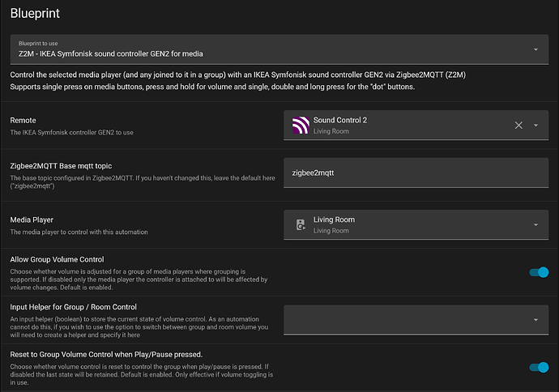Click 'The IKEA Symfonisk controller GEN2 to use' text
559x392 pixels.
coord(71,132)
